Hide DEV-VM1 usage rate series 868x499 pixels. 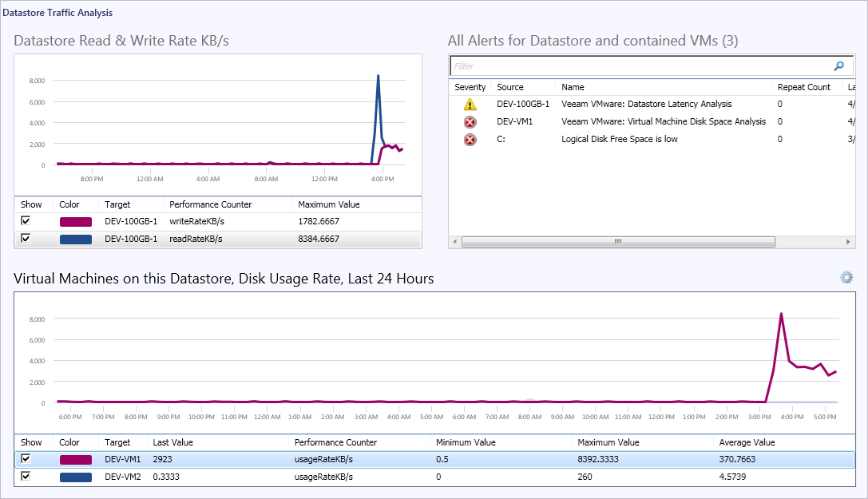click(x=26, y=459)
